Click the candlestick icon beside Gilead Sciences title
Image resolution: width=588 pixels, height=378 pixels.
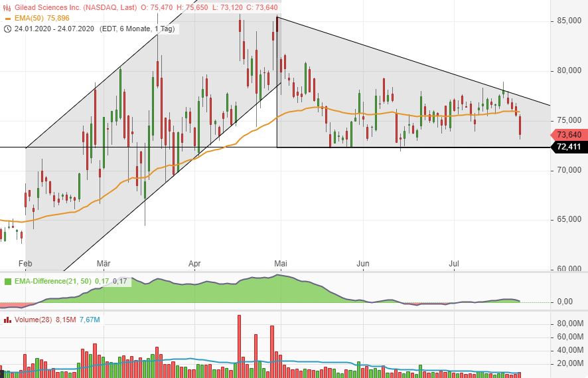coord(7,7)
